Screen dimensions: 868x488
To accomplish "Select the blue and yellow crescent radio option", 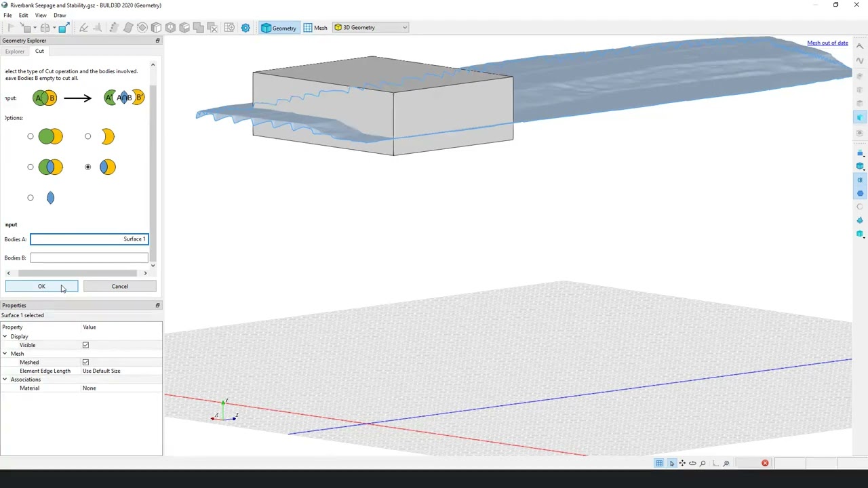I will [87, 167].
